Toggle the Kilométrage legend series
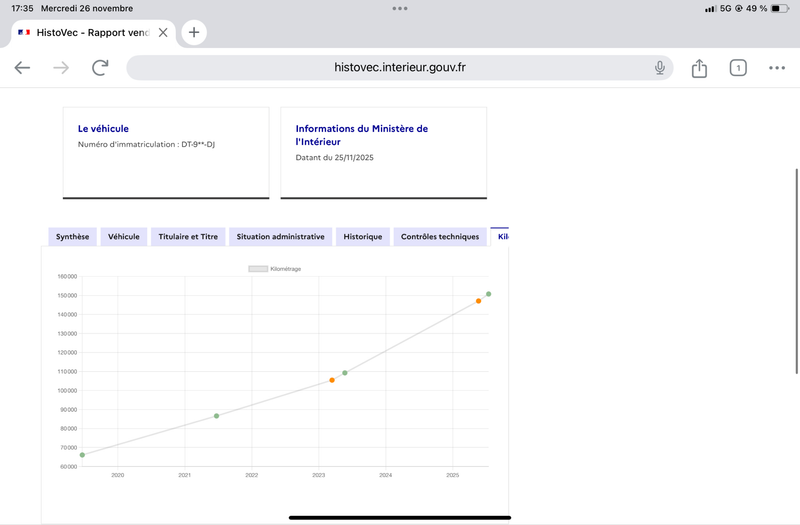 click(274, 269)
